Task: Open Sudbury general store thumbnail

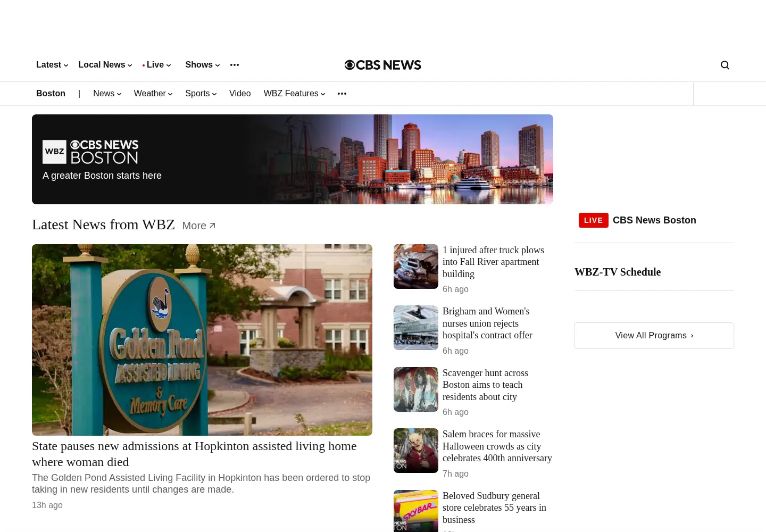Action: click(416, 511)
